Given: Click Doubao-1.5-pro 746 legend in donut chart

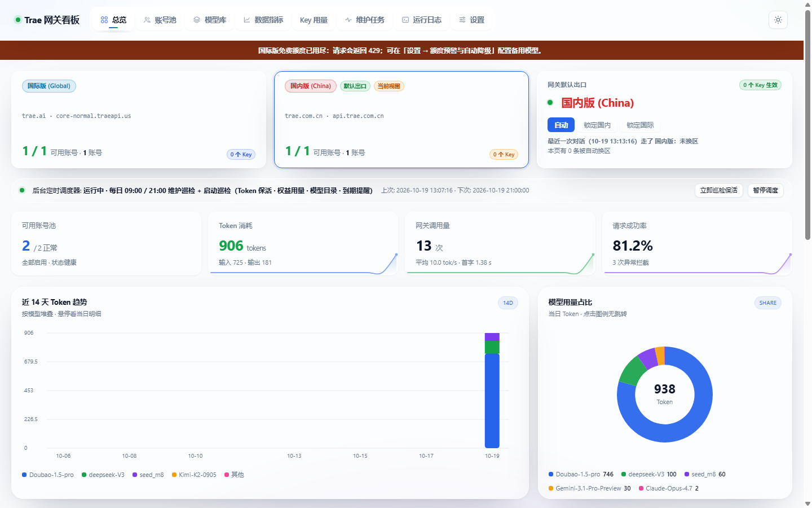Looking at the screenshot, I should 581,474.
